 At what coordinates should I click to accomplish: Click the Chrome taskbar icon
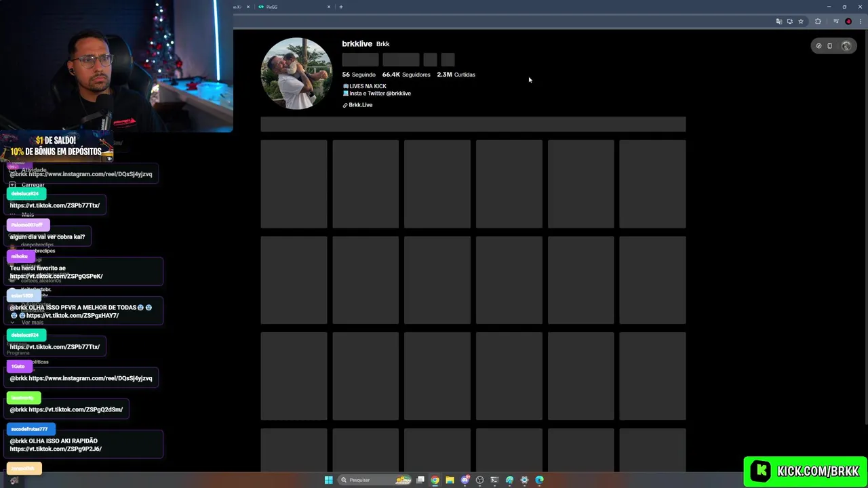[435, 480]
